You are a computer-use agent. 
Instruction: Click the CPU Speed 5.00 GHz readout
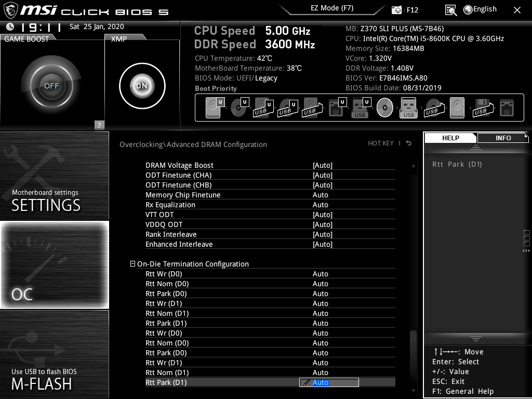(252, 31)
